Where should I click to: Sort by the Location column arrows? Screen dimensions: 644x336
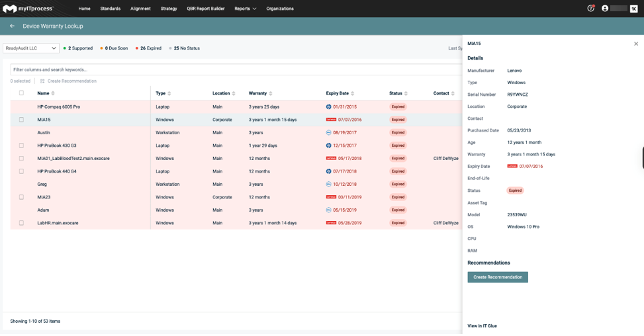click(x=234, y=93)
